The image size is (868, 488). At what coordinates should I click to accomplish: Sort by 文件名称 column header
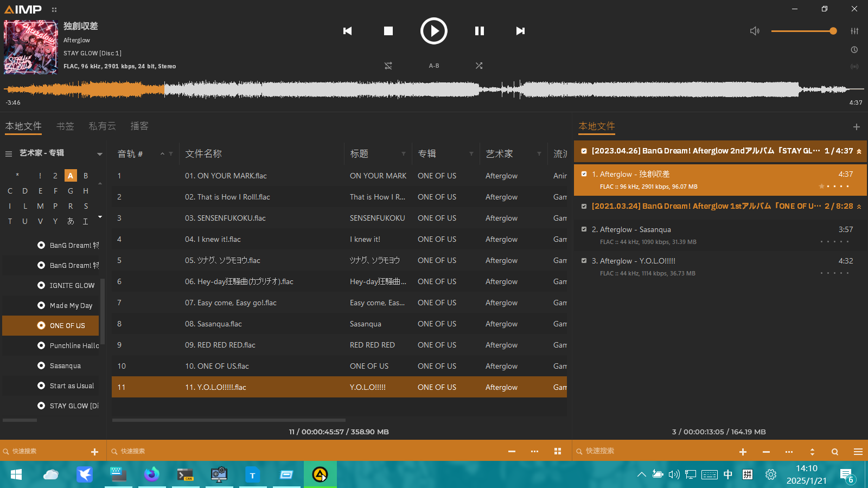click(x=203, y=154)
